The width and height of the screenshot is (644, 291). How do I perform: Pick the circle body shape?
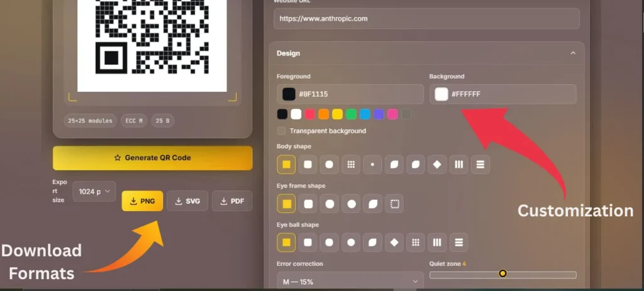pyautogui.click(x=329, y=165)
